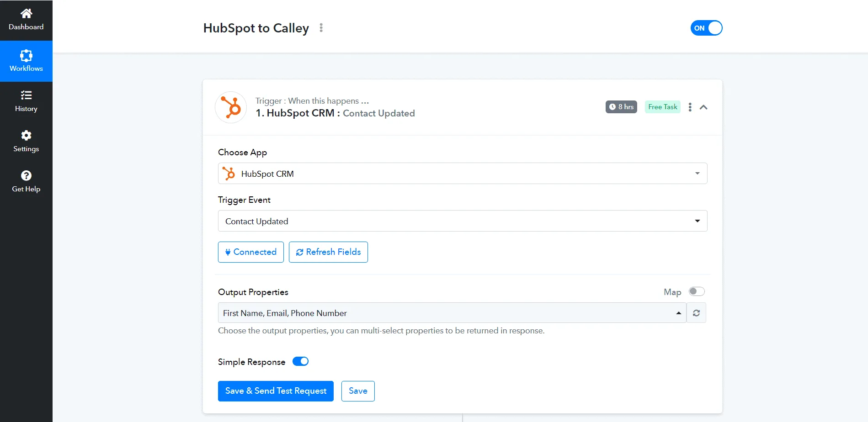Click the HubSpot logo in trigger header
The width and height of the screenshot is (868, 422).
(x=231, y=107)
